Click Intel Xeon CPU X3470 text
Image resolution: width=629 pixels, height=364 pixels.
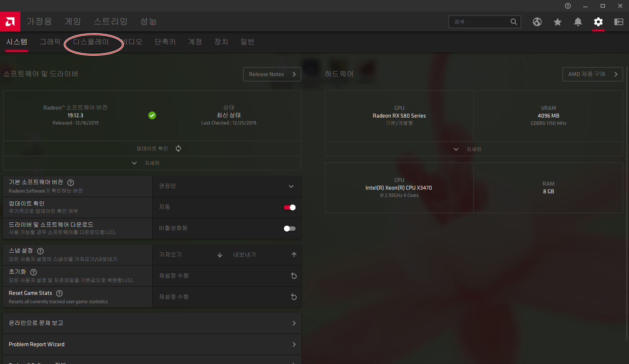pyautogui.click(x=399, y=188)
